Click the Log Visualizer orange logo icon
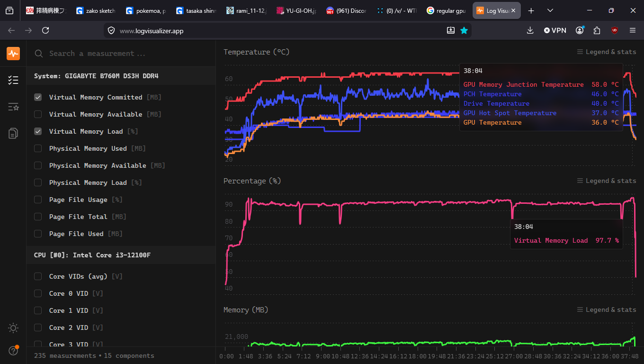The height and width of the screenshot is (364, 644). click(13, 54)
